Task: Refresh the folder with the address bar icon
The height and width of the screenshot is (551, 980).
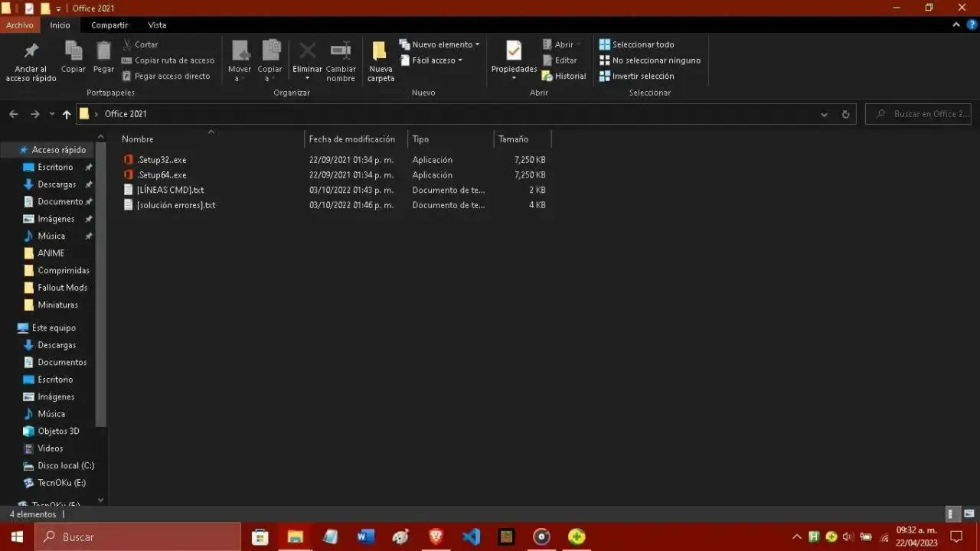Action: pyautogui.click(x=845, y=113)
